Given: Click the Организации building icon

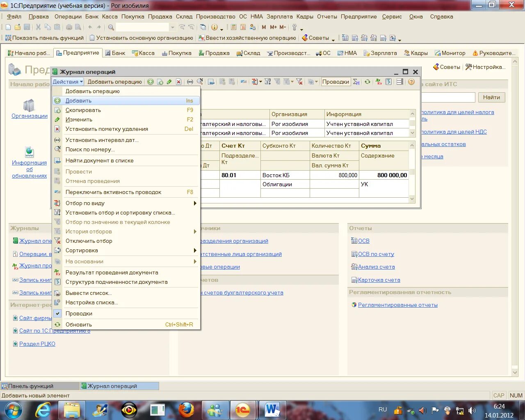Looking at the screenshot, I should [29, 105].
